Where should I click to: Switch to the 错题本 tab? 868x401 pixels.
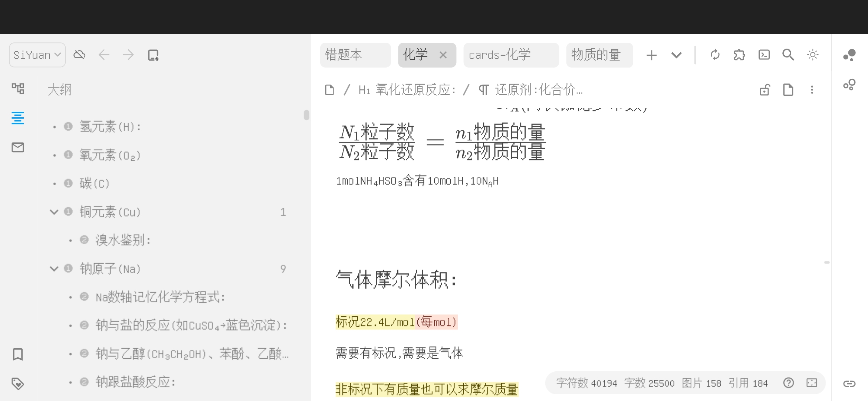tap(355, 55)
